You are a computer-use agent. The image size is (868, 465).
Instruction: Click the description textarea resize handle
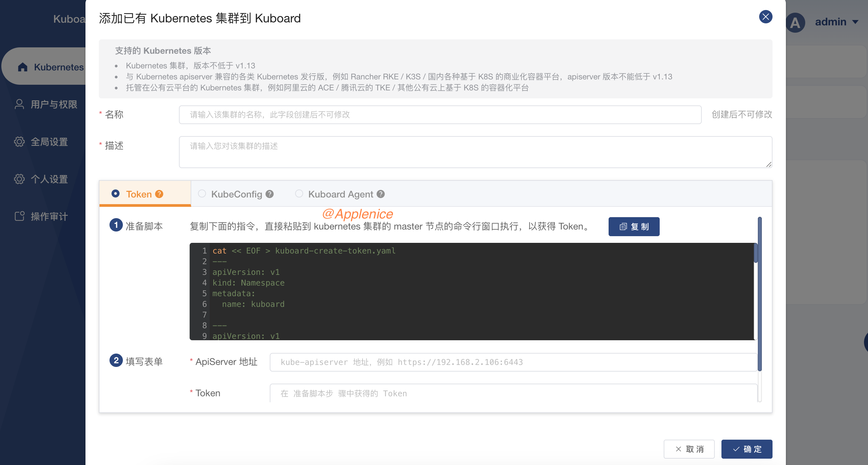pos(769,164)
